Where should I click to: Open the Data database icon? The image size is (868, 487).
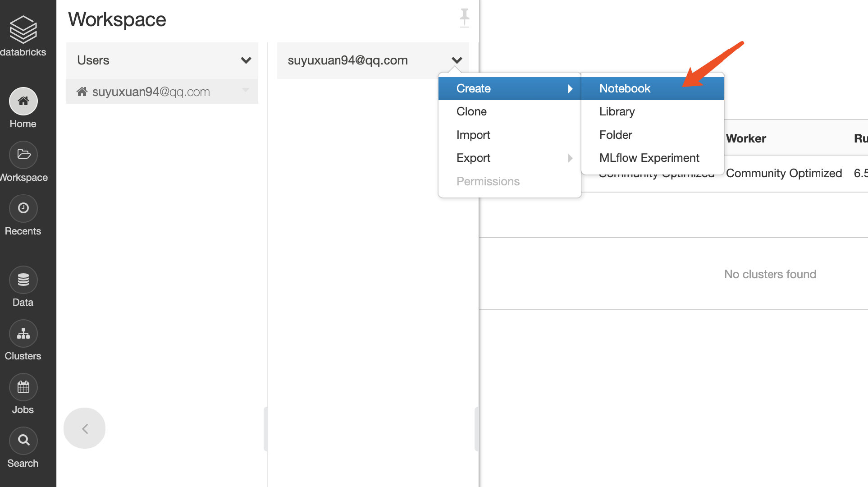pyautogui.click(x=23, y=280)
